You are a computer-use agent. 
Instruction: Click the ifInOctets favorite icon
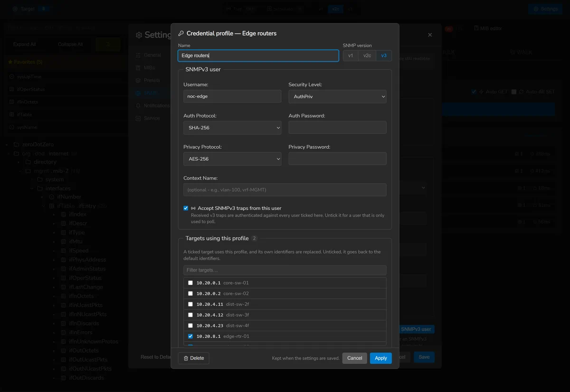(12, 102)
